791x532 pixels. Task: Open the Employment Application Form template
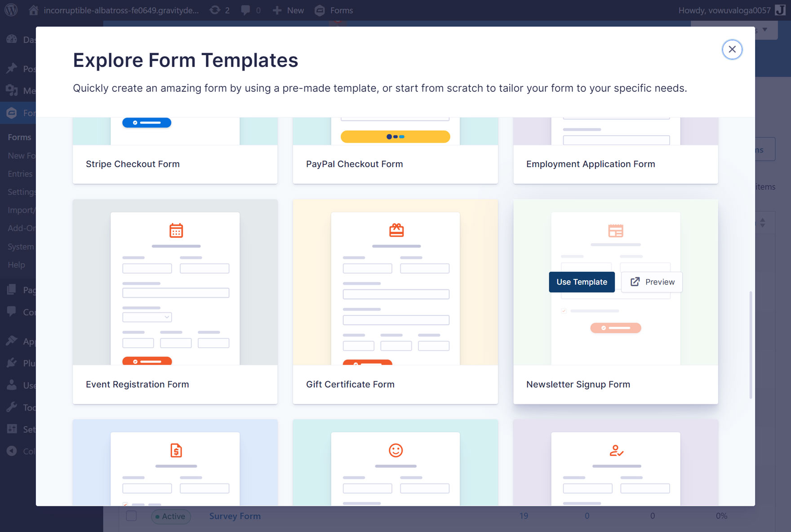click(x=616, y=151)
